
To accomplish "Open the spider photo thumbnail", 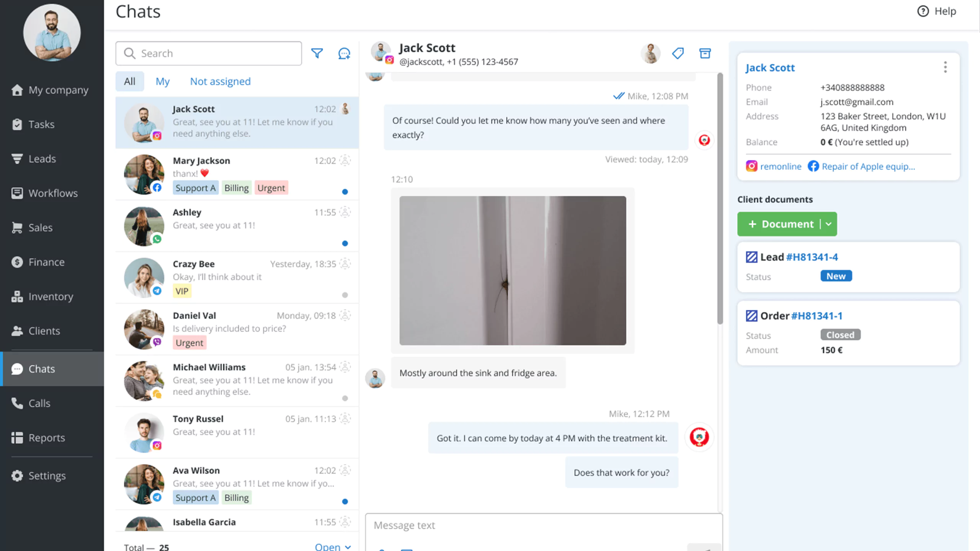I will [513, 271].
